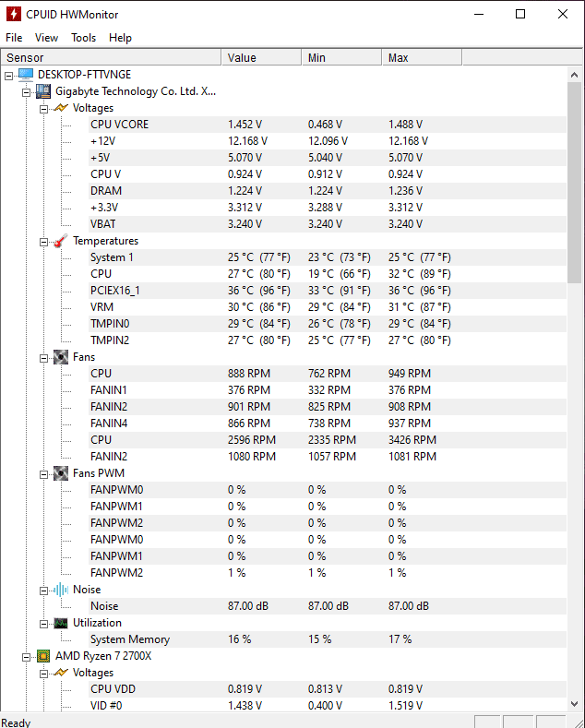Collapse the Gigabyte Technology motherboard node
Image resolution: width=585 pixels, height=728 pixels.
pyautogui.click(x=27, y=92)
